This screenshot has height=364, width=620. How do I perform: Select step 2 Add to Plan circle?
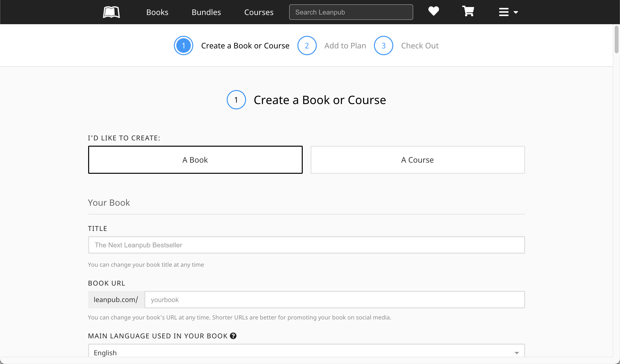pyautogui.click(x=307, y=45)
